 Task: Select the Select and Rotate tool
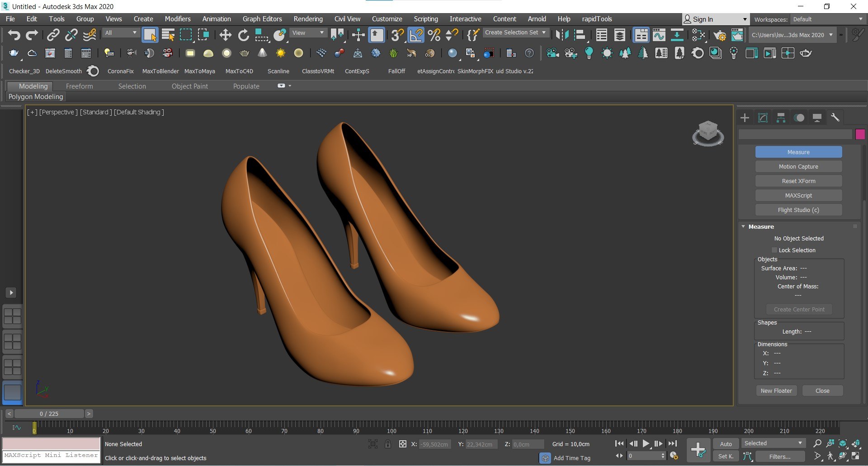click(x=244, y=35)
